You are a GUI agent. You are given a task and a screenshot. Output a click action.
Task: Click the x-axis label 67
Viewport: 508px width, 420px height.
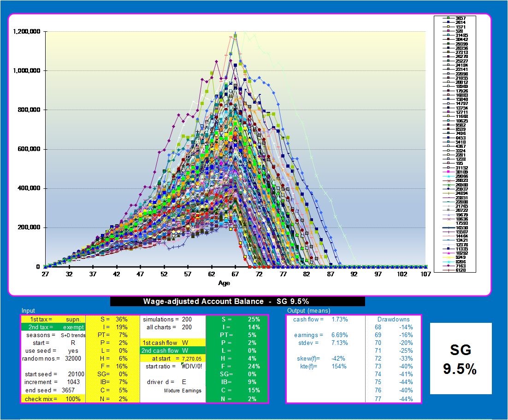click(x=235, y=274)
